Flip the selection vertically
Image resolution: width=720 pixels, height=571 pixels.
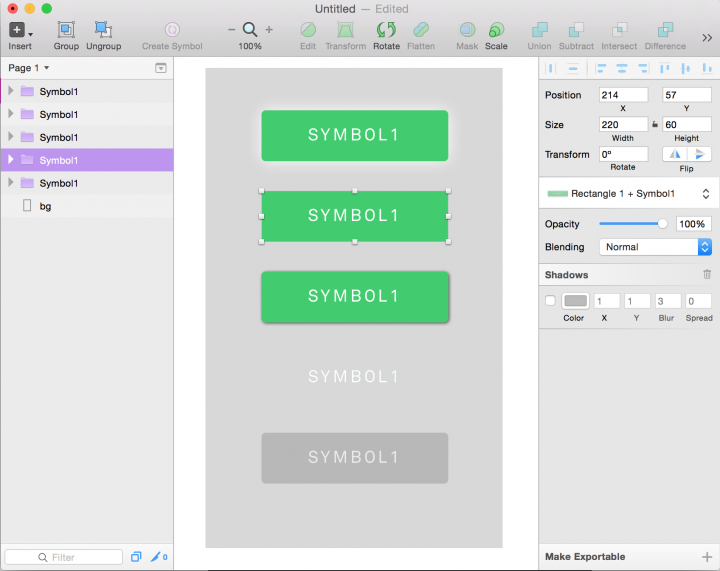click(699, 154)
